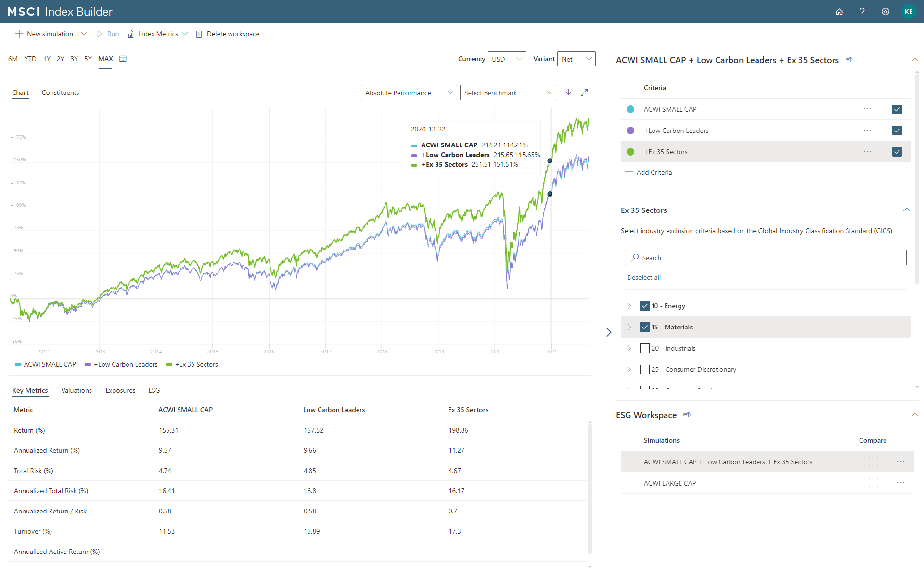Open more options for +Ex 35 Sectors criteria
This screenshot has width=924, height=578.
tap(868, 152)
